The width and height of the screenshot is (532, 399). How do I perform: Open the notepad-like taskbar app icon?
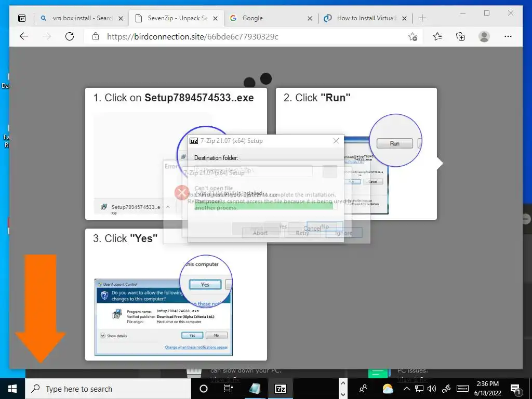coord(255,389)
